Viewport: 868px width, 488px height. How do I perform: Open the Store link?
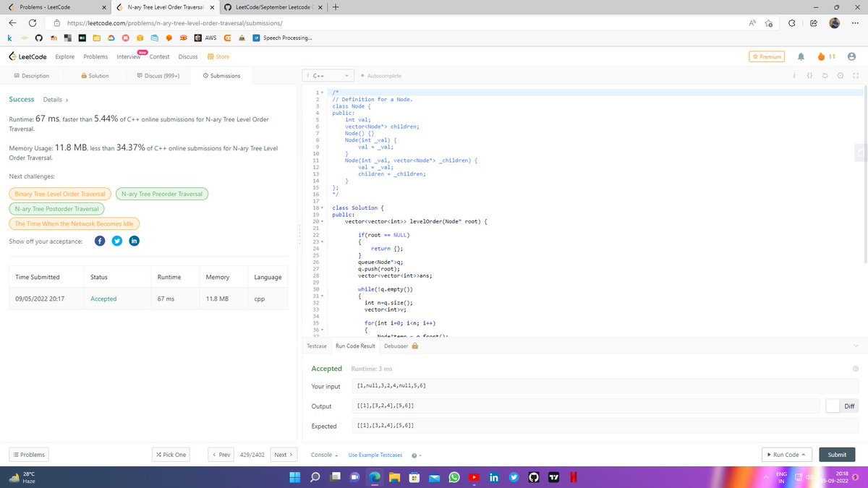click(x=218, y=56)
